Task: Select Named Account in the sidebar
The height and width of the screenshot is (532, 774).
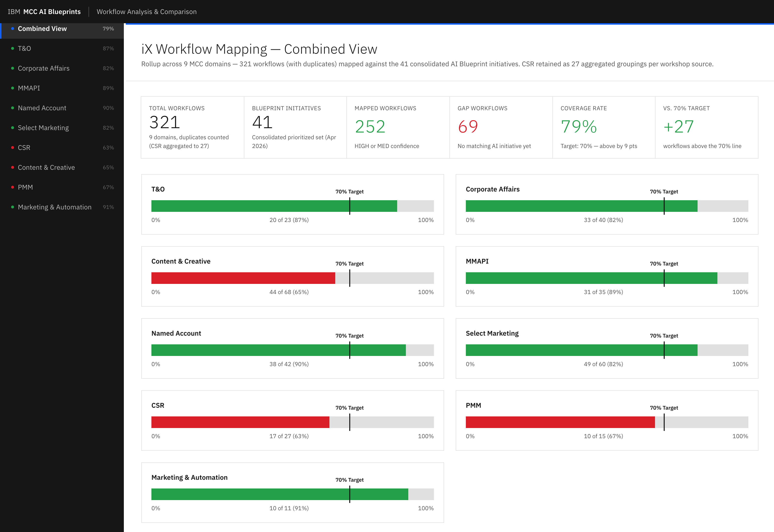Action: pyautogui.click(x=62, y=108)
